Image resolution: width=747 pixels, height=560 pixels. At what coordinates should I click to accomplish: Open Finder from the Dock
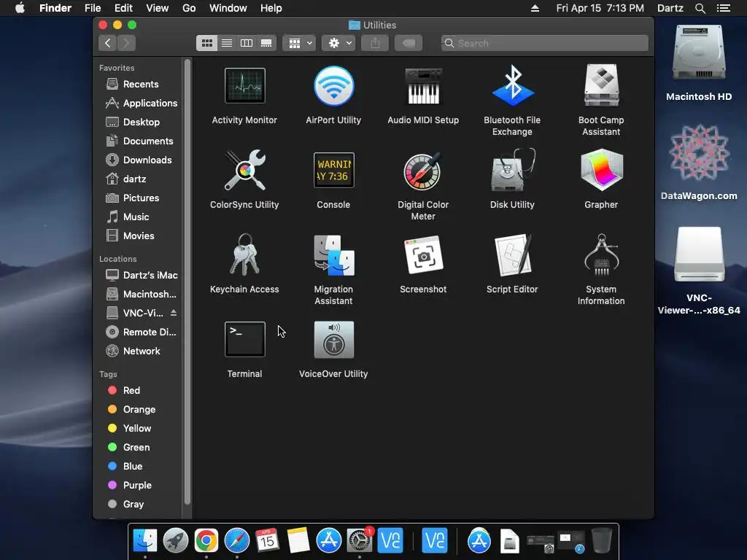(145, 540)
